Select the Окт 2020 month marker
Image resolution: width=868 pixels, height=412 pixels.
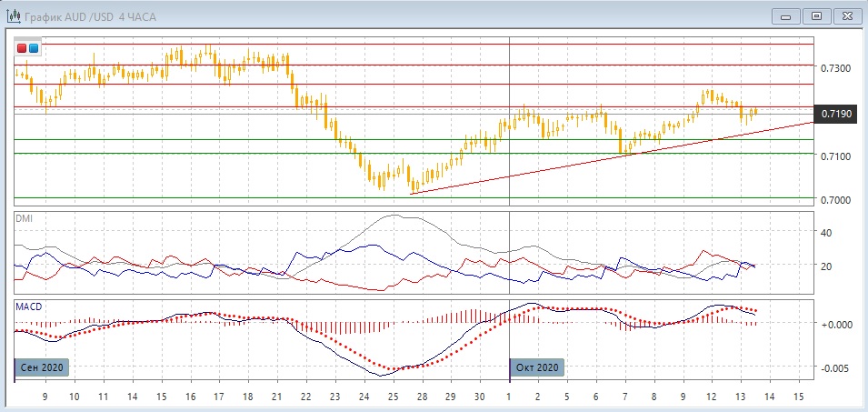click(x=537, y=367)
